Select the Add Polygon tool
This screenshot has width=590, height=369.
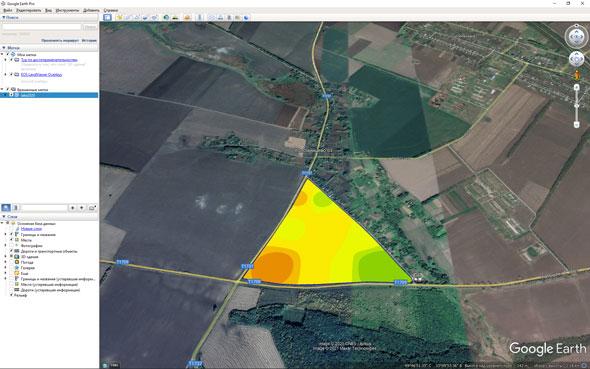(x=128, y=17)
